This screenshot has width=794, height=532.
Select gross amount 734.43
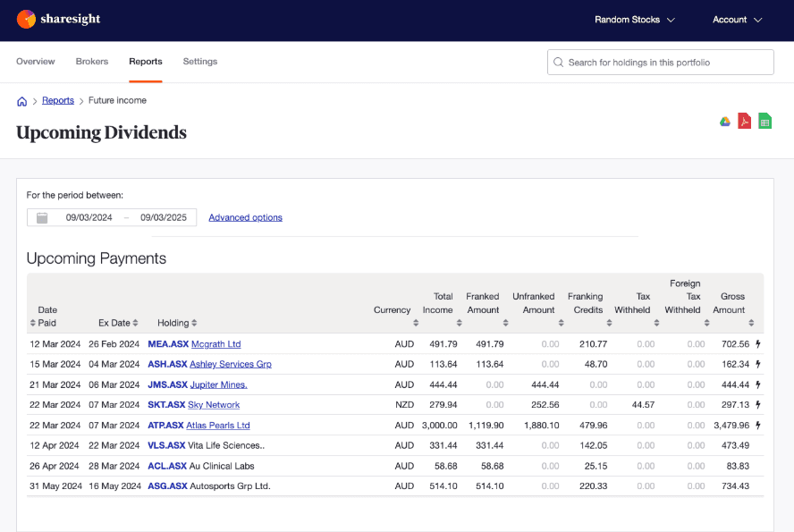[x=735, y=486]
